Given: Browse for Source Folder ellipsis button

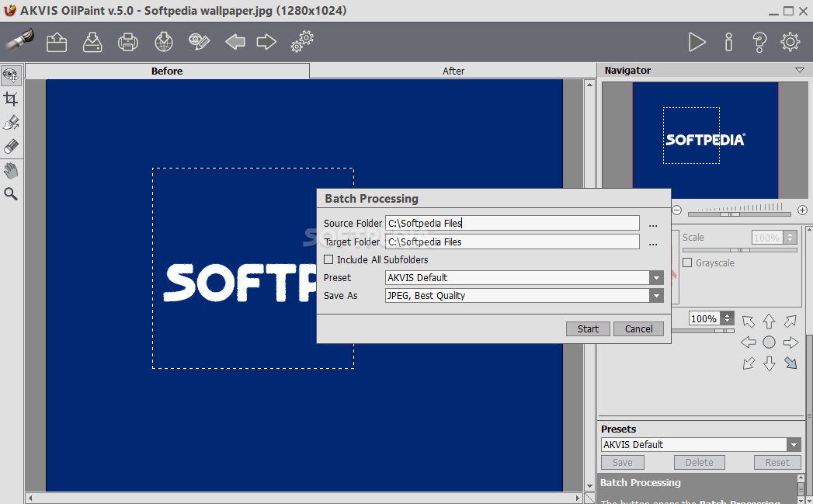Looking at the screenshot, I should coord(653,224).
